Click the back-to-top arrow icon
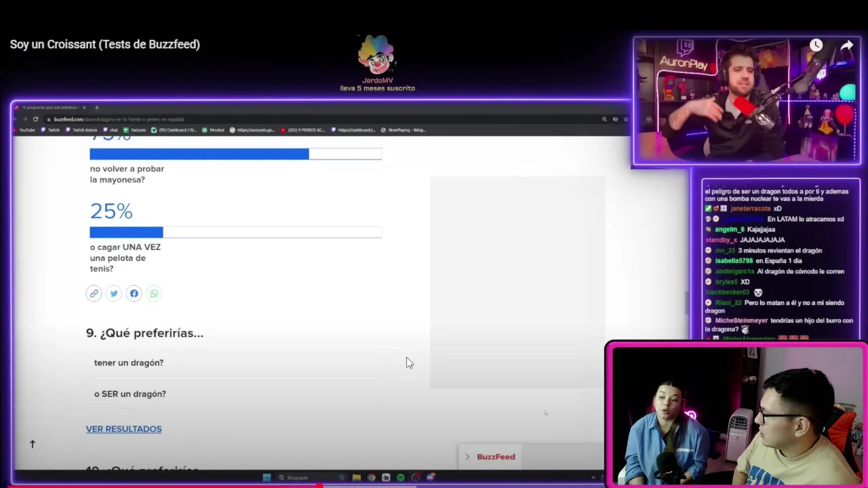 point(32,444)
